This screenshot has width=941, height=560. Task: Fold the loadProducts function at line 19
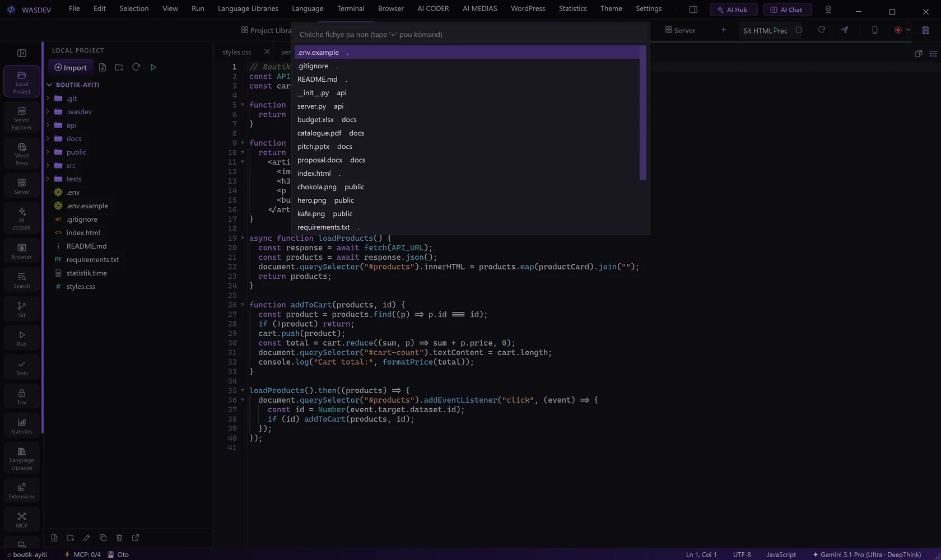tap(243, 239)
